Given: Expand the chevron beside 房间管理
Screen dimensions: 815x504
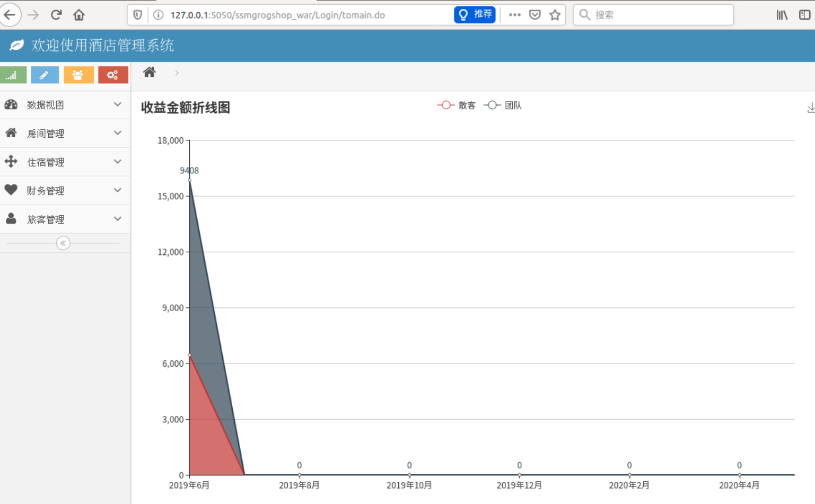Looking at the screenshot, I should (x=118, y=133).
